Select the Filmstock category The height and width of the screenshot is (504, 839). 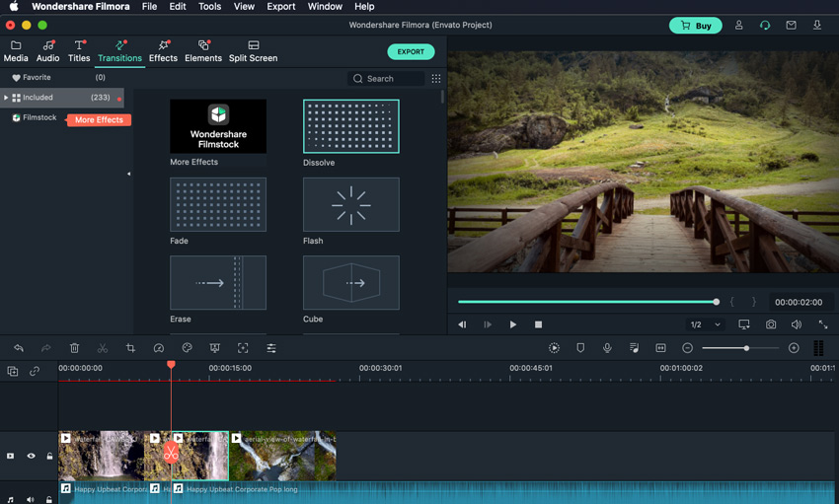35,117
